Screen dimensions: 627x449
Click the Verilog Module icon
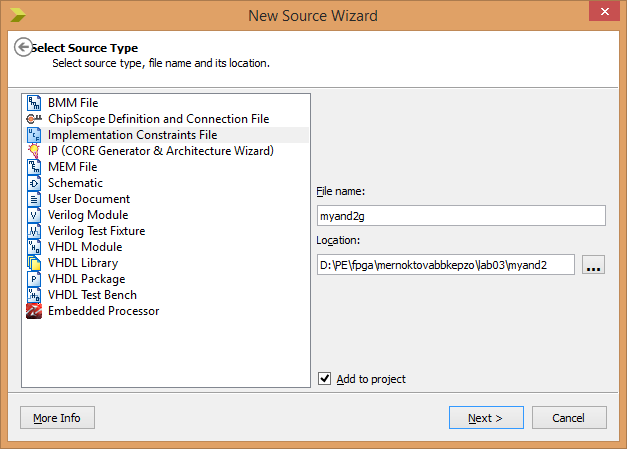(34, 215)
